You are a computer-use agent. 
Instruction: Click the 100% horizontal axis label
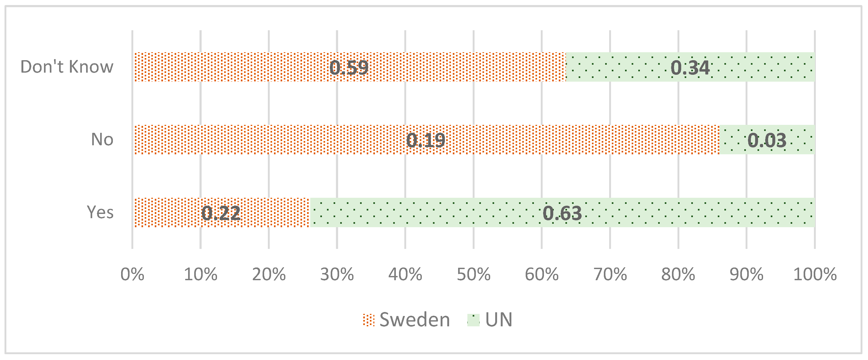(815, 274)
